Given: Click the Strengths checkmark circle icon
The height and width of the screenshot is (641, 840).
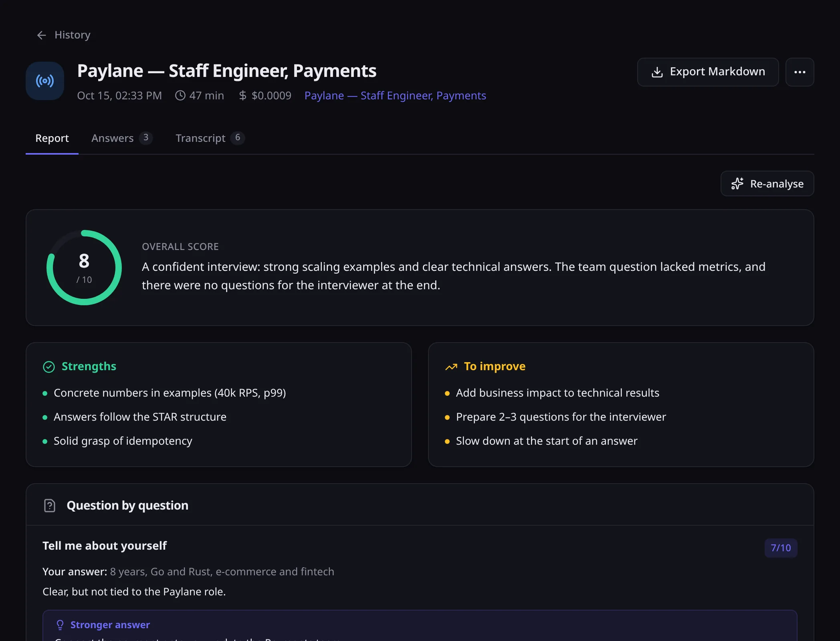Looking at the screenshot, I should click(x=49, y=367).
